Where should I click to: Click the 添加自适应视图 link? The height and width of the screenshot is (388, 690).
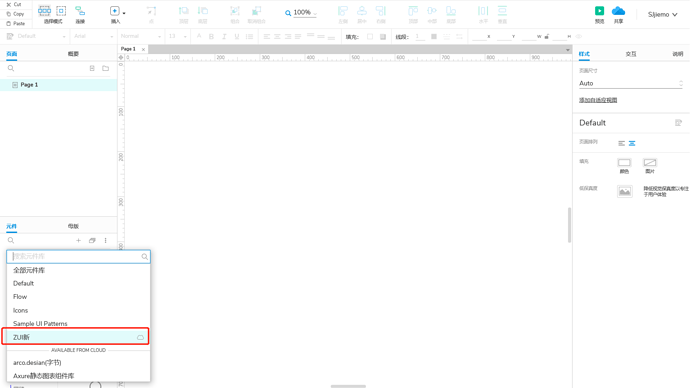(598, 100)
